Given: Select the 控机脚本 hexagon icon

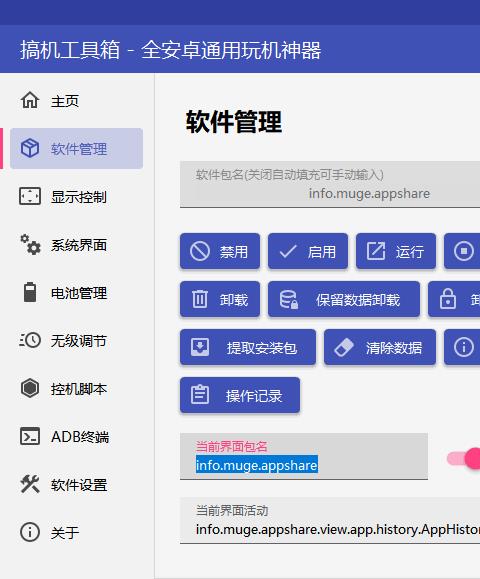Looking at the screenshot, I should 30,388.
